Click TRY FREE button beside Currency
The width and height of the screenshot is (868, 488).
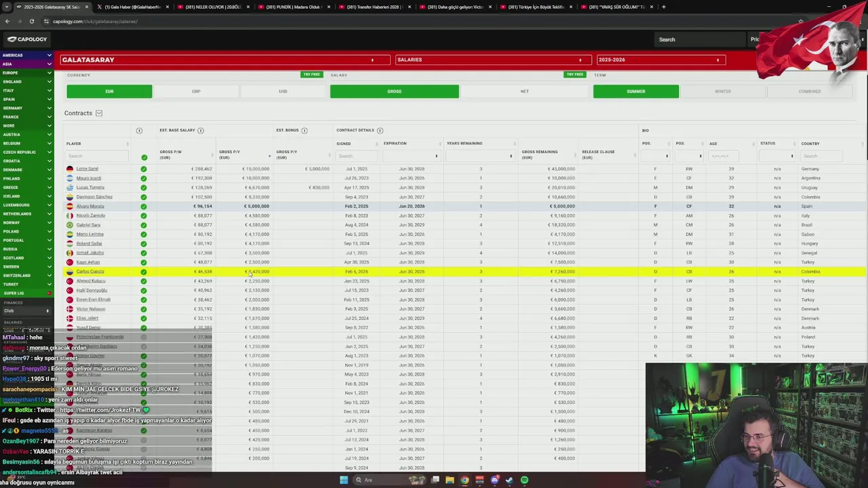311,75
